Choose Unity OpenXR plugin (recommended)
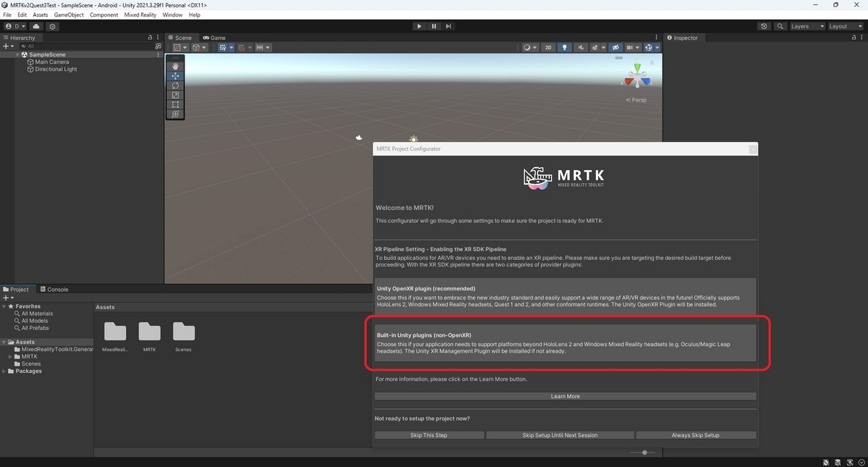The height and width of the screenshot is (467, 868). point(565,295)
